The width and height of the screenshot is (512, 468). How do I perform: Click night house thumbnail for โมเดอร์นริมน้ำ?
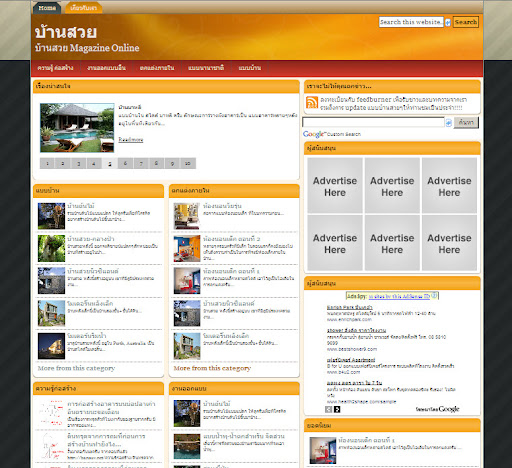coord(51,346)
